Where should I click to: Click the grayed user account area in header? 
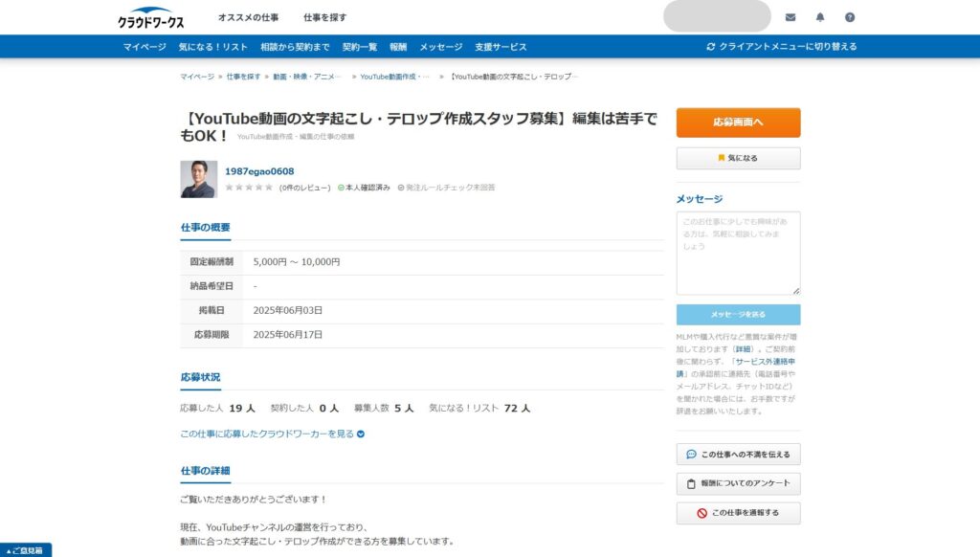717,16
